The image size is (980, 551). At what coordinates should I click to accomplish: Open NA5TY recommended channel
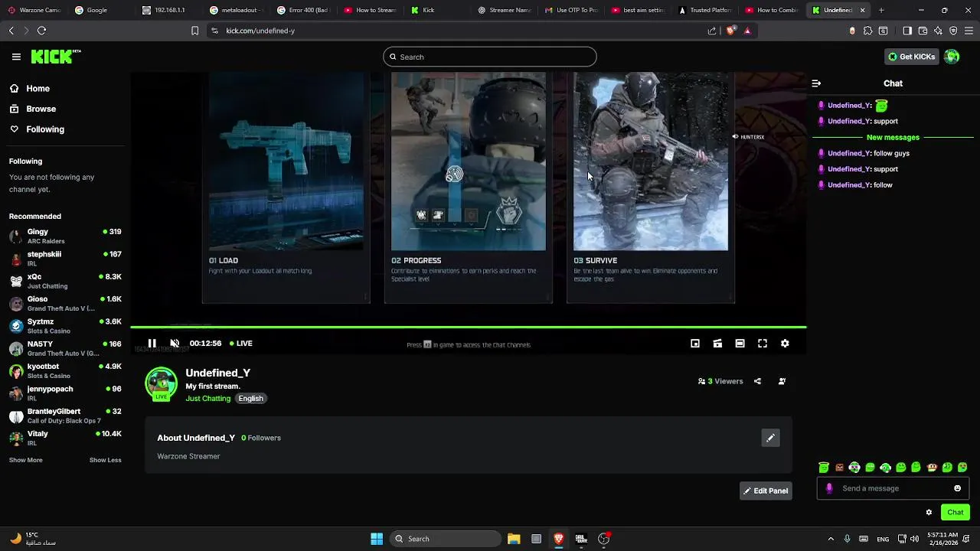click(65, 348)
